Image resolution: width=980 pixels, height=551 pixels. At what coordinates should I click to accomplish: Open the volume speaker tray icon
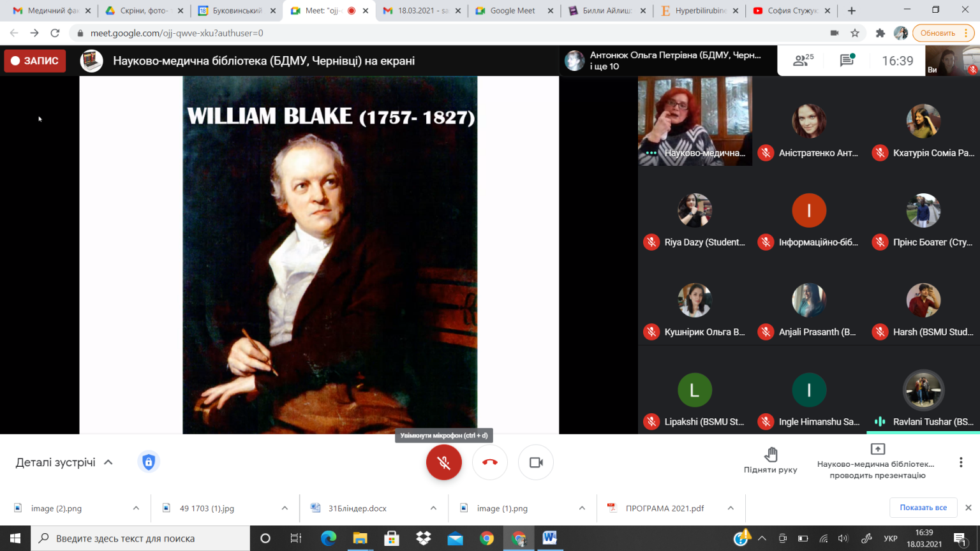pyautogui.click(x=843, y=538)
